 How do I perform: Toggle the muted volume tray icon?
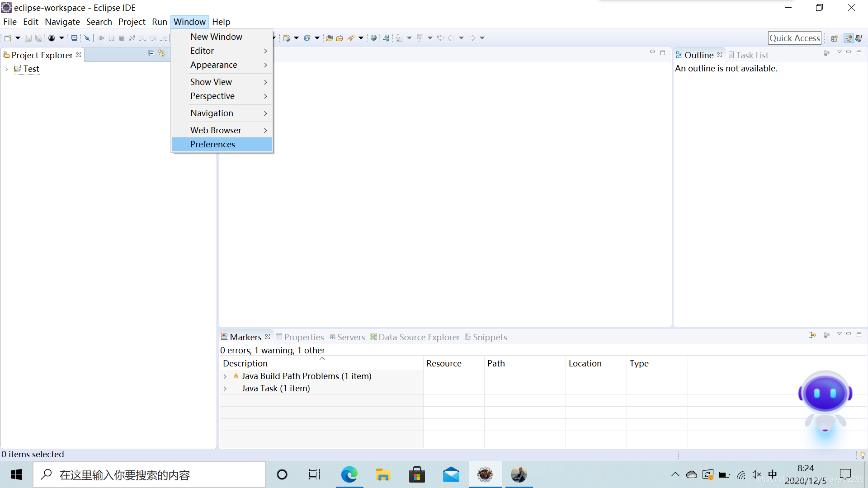pyautogui.click(x=756, y=474)
